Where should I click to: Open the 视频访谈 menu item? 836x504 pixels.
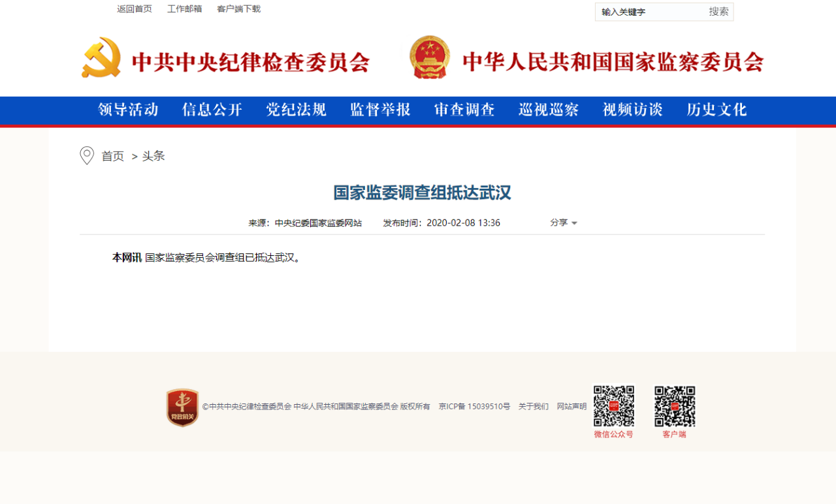[632, 110]
